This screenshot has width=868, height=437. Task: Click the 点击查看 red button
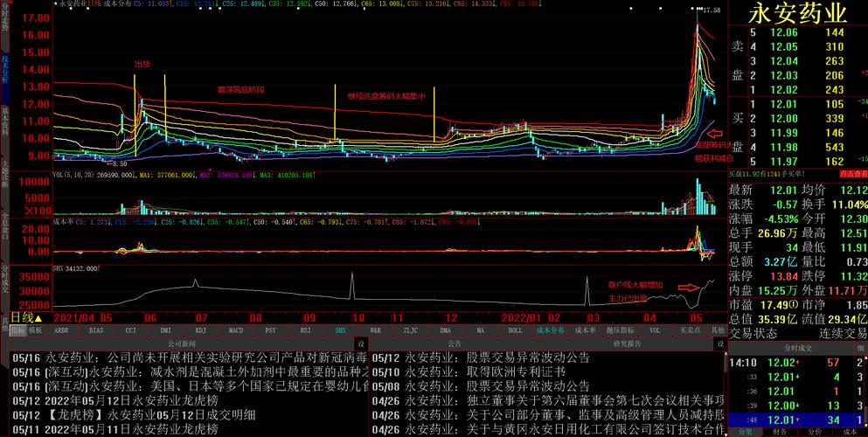(853, 174)
